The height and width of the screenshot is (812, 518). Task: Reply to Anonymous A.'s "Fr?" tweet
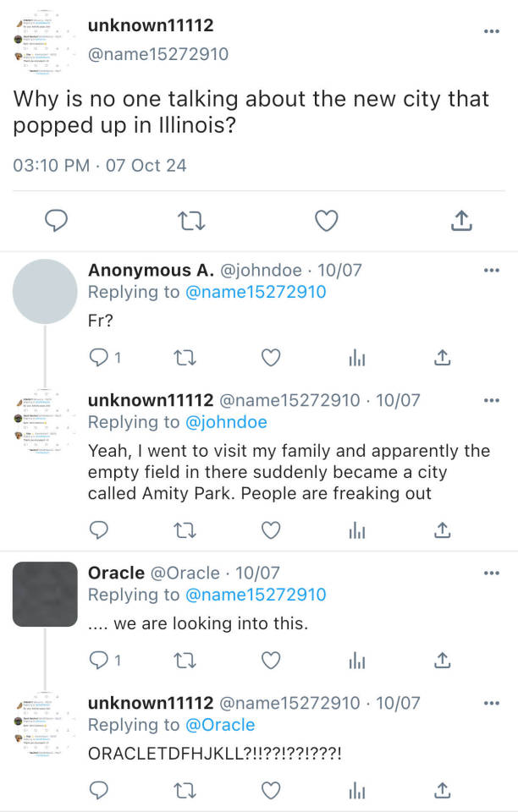pos(100,358)
